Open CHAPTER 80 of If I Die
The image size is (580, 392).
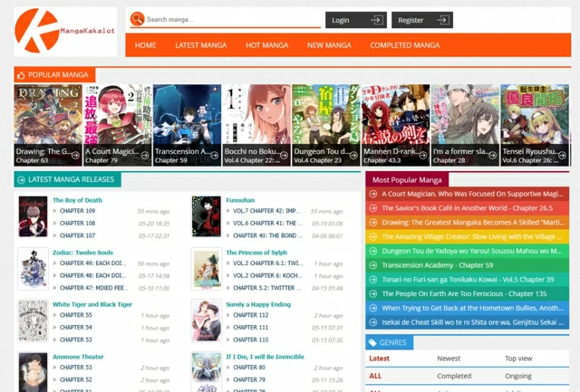(x=249, y=368)
